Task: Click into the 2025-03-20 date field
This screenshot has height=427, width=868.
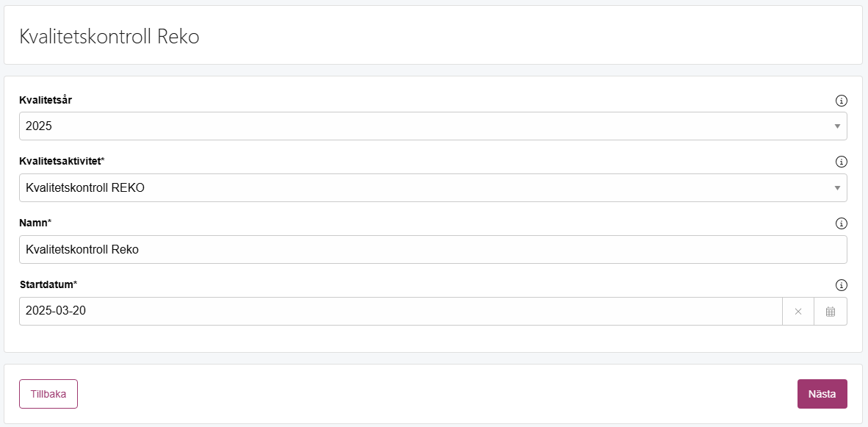Action: [x=401, y=312]
